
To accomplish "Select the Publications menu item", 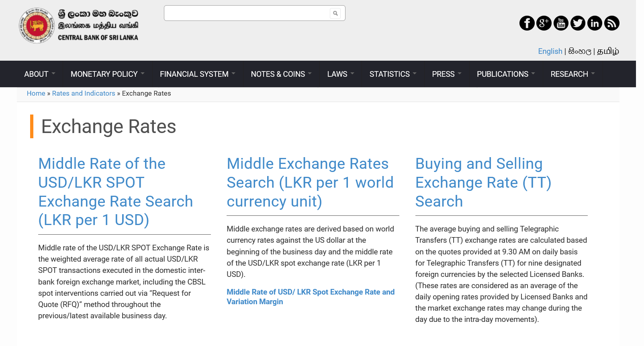I will 505,74.
